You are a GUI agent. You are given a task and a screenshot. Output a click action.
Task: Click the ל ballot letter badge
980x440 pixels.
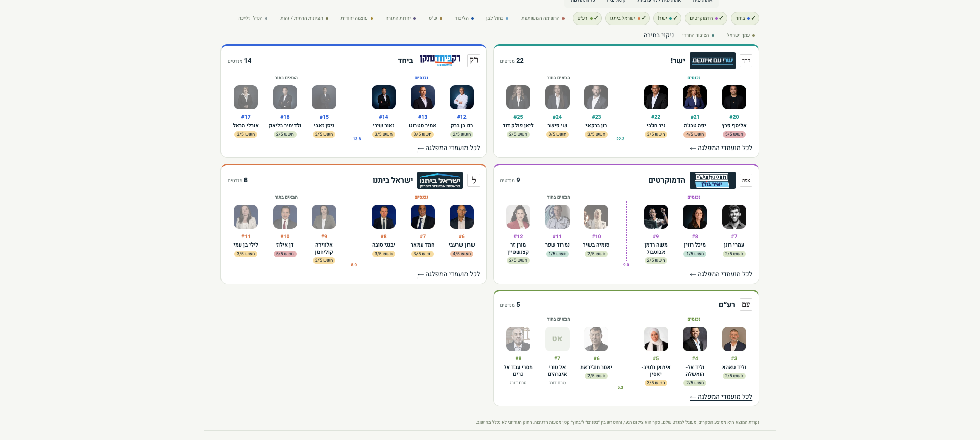pos(474,180)
